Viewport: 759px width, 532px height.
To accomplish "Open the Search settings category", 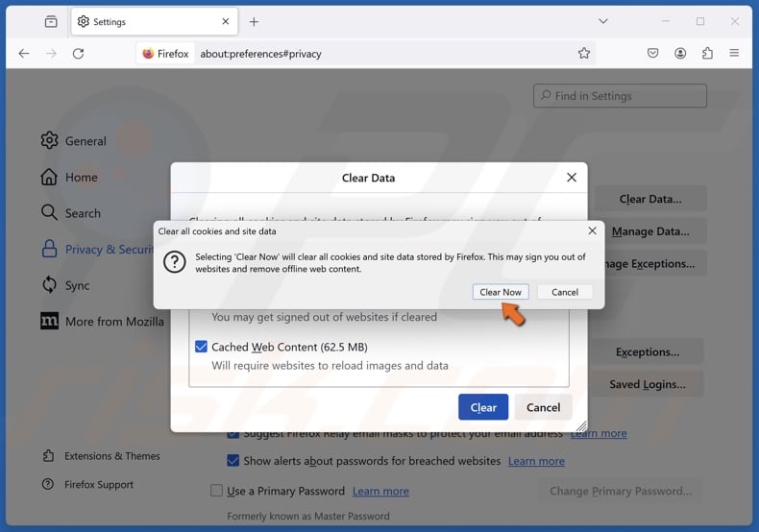I will click(x=71, y=213).
